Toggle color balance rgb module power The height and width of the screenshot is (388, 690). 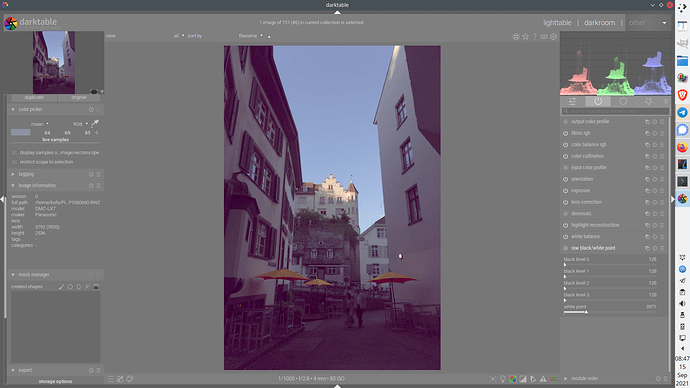(565, 145)
